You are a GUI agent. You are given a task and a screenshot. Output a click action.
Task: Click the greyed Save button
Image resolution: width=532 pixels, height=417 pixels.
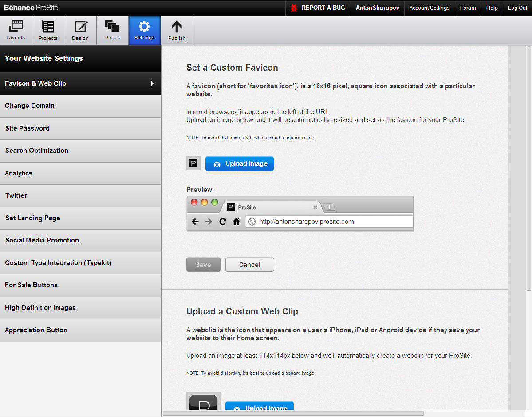203,265
